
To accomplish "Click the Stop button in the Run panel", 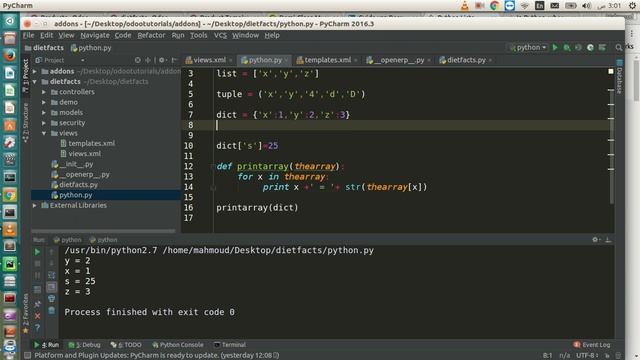I will click(37, 264).
